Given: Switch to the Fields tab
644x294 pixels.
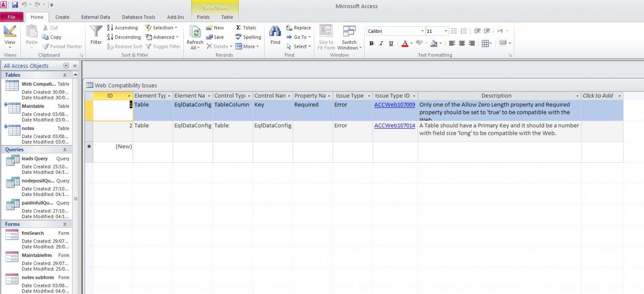Looking at the screenshot, I should (x=203, y=17).
